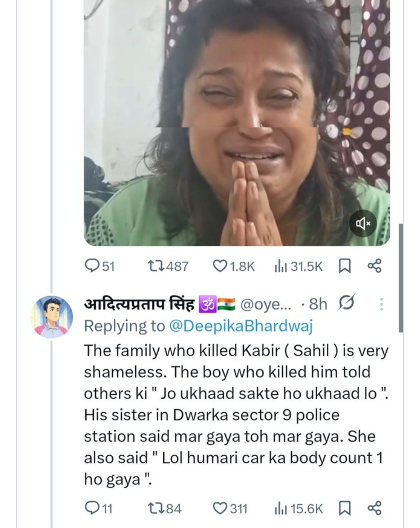Screen dimensions: 420x528
Task: Reply to the comment with 11 replies
Action: point(98,509)
